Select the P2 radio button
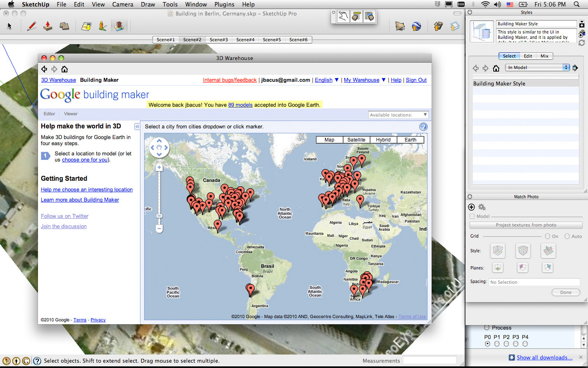This screenshot has width=588, height=368. click(x=506, y=344)
